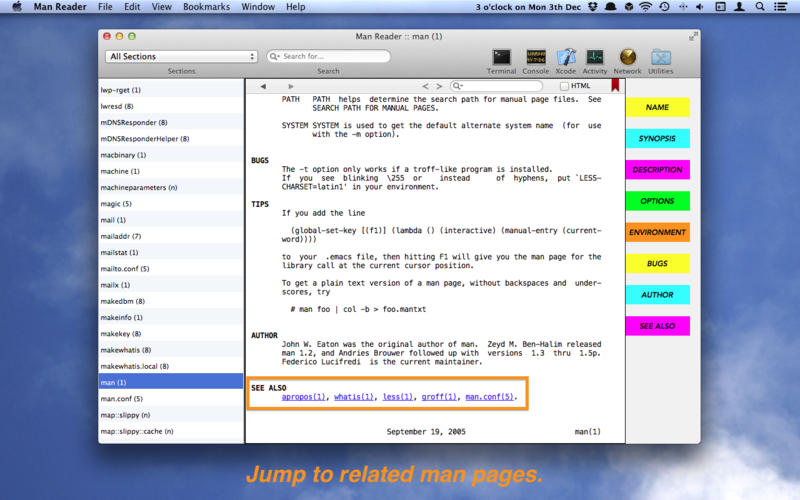Jump to the yellow NAME section
This screenshot has width=800, height=500.
tap(657, 107)
